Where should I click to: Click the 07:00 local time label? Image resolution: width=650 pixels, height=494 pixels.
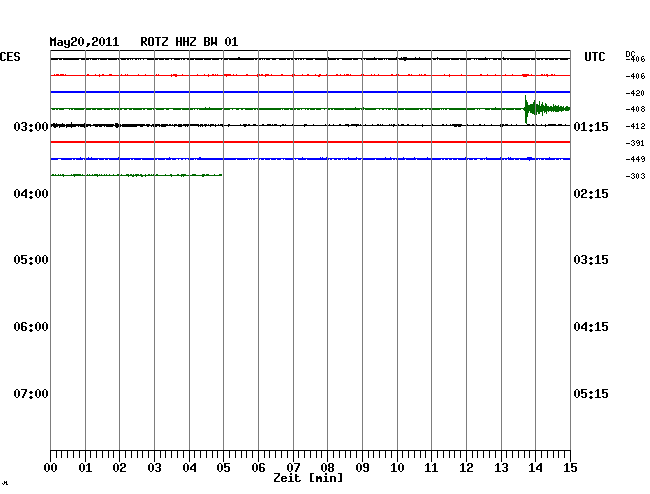(x=31, y=393)
